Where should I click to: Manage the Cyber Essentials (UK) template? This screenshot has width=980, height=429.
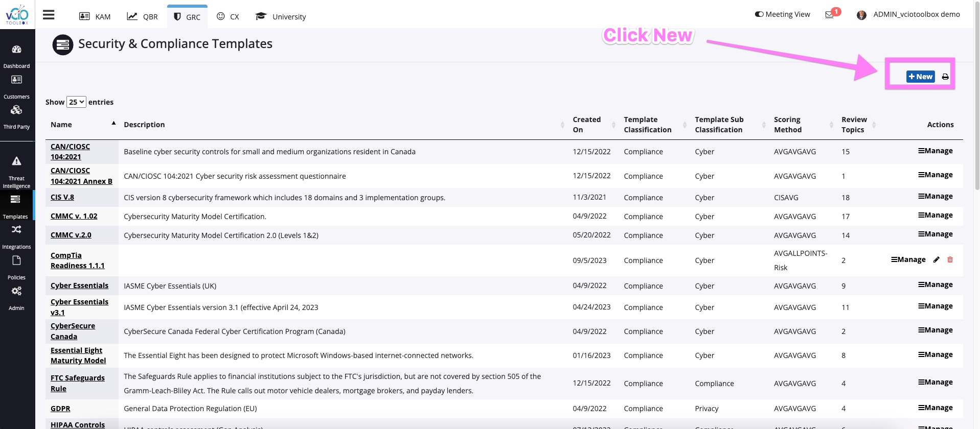936,284
